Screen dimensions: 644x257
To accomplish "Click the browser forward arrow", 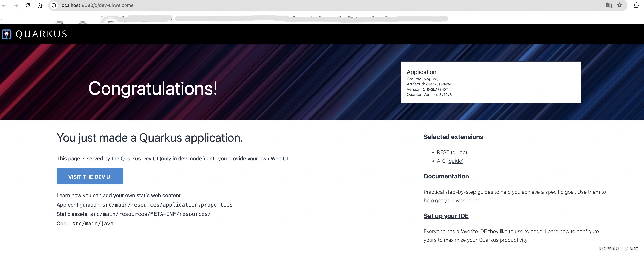I will [16, 5].
